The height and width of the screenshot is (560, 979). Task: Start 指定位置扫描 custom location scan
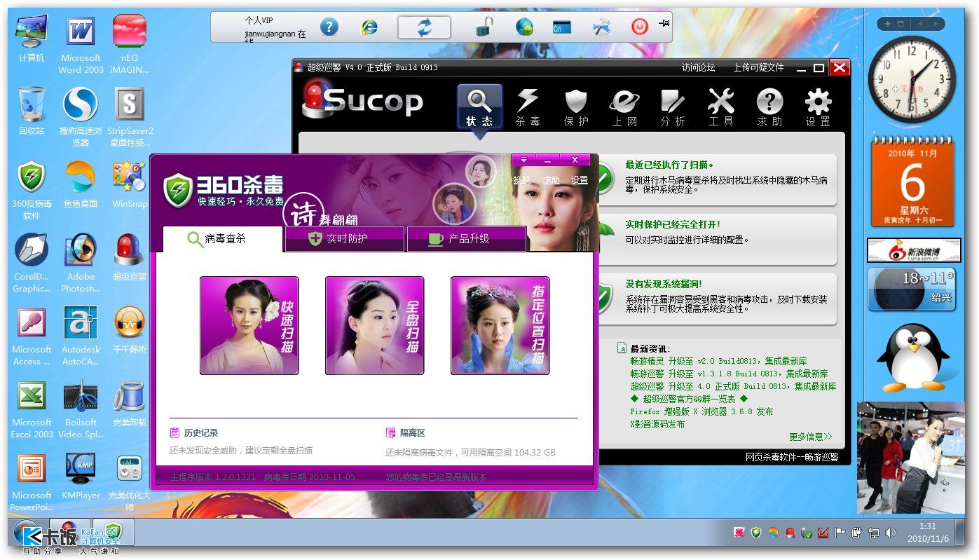[500, 325]
